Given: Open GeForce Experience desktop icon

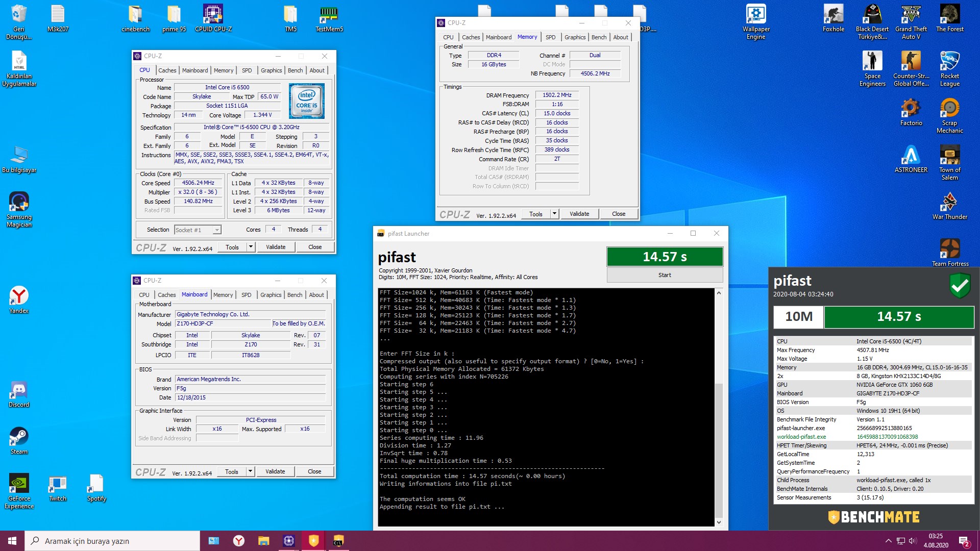Looking at the screenshot, I should tap(19, 491).
